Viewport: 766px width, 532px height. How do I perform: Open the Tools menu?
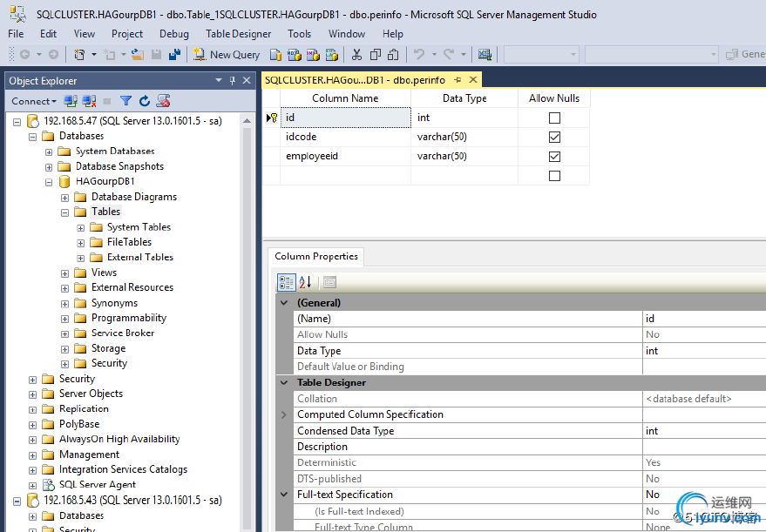click(x=299, y=34)
